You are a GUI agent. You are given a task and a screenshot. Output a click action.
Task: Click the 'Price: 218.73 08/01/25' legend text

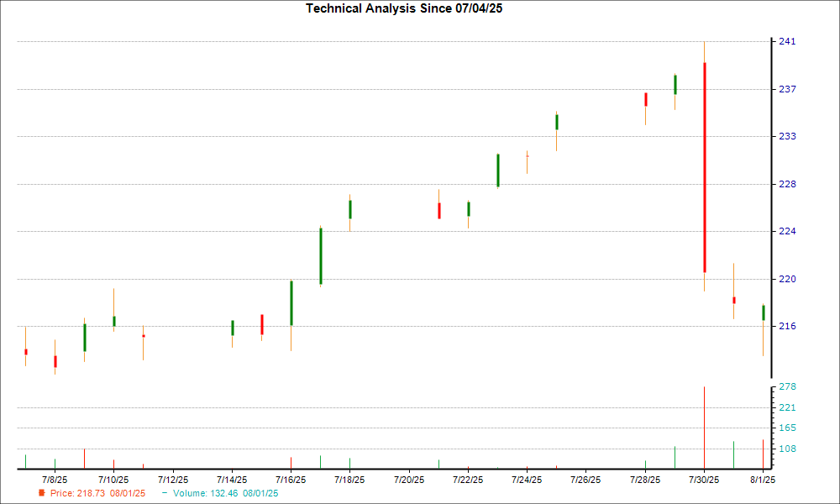point(97,493)
